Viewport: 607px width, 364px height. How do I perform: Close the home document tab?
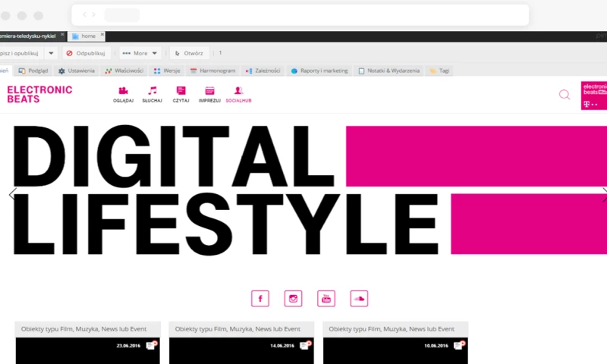[102, 34]
